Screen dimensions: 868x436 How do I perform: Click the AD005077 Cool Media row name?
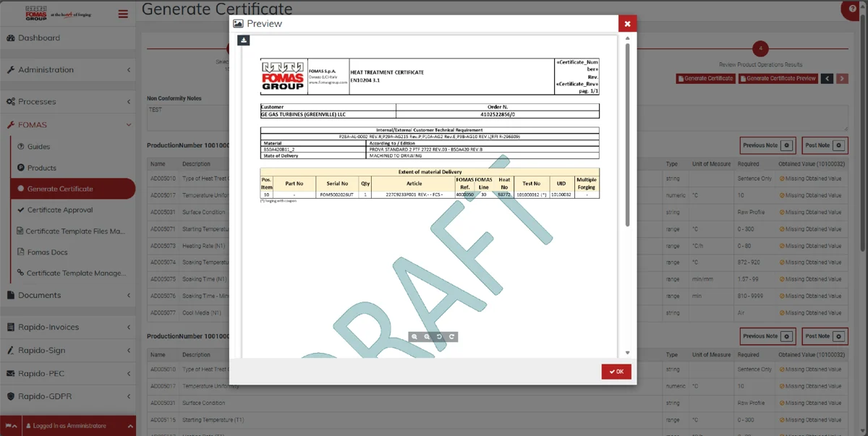(162, 313)
